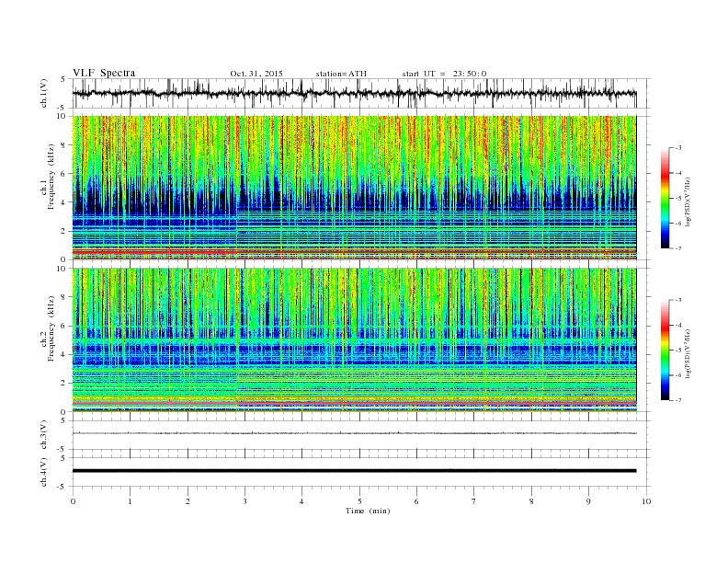
Task: Click the '-3' label on ch.1 colorbar
Action: tap(678, 148)
